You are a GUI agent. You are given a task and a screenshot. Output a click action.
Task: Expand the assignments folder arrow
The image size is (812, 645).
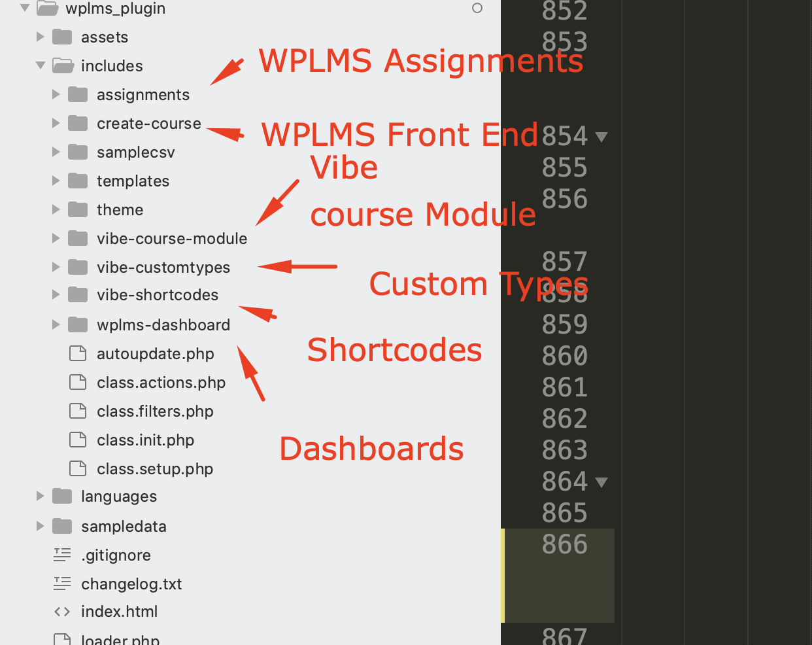56,95
